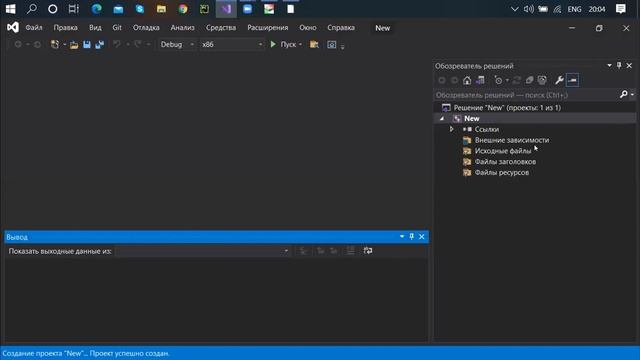The image size is (640, 360).
Task: Open the x86 platform dropdown
Action: coord(232,44)
